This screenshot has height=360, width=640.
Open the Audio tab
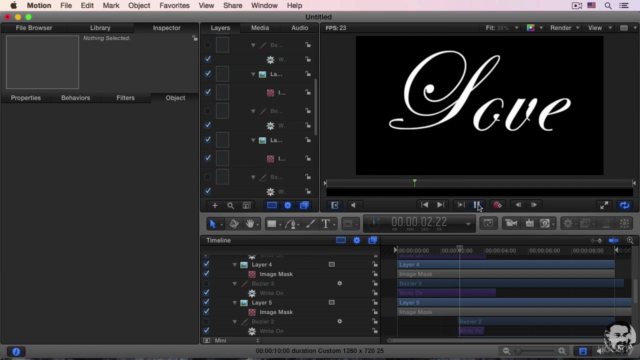[300, 28]
